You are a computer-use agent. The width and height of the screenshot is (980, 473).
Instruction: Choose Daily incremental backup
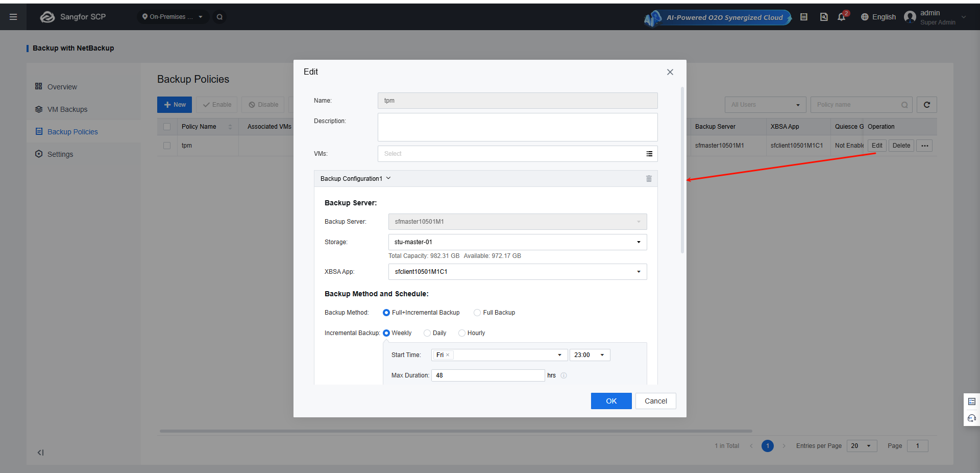pos(427,333)
